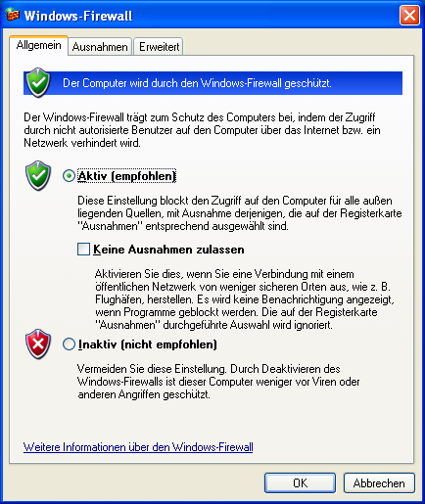Select the Allgemein tab

pos(38,45)
